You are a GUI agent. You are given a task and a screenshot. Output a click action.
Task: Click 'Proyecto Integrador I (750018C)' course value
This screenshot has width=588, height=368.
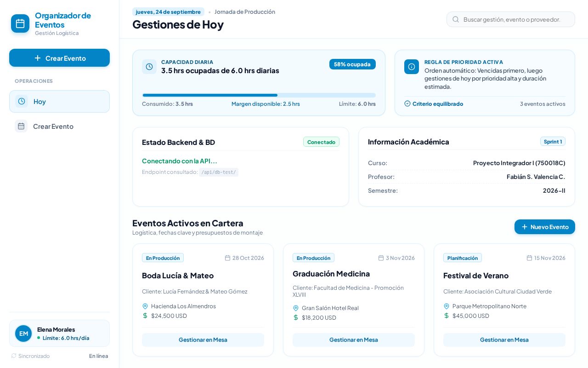click(x=519, y=163)
